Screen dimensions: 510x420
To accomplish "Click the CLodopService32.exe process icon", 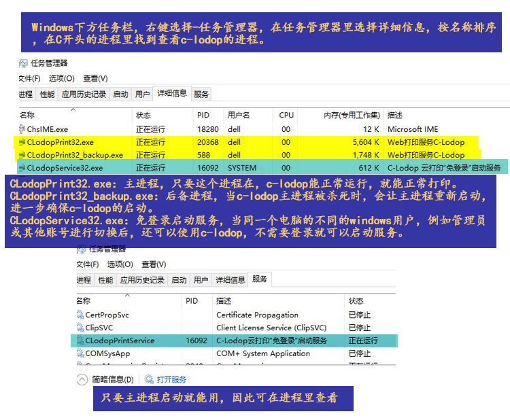I will (22, 168).
